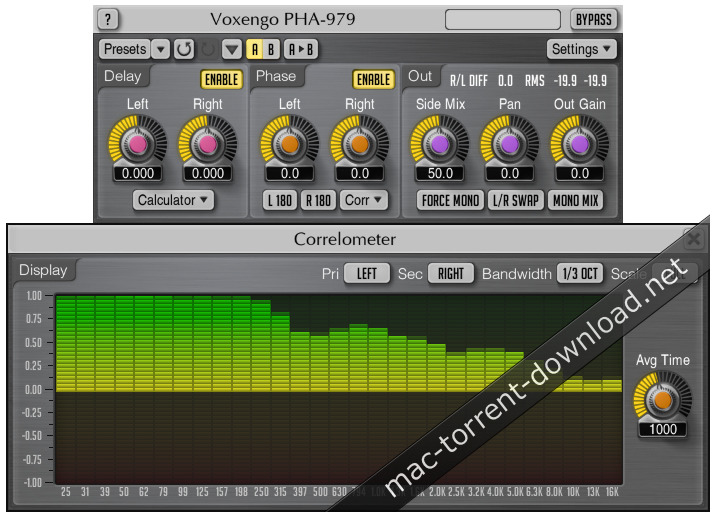Select the Out panel tab
Viewport: 716px width, 512px height.
420,76
